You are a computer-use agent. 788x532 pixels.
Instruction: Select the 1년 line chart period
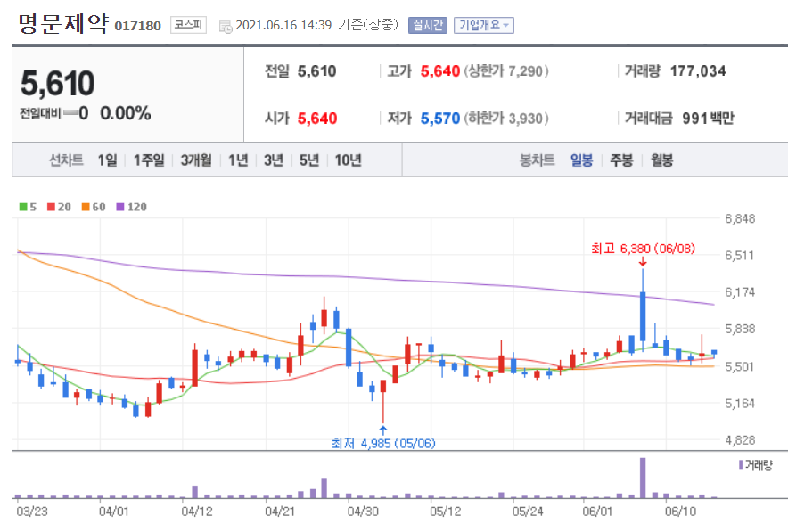click(x=238, y=160)
